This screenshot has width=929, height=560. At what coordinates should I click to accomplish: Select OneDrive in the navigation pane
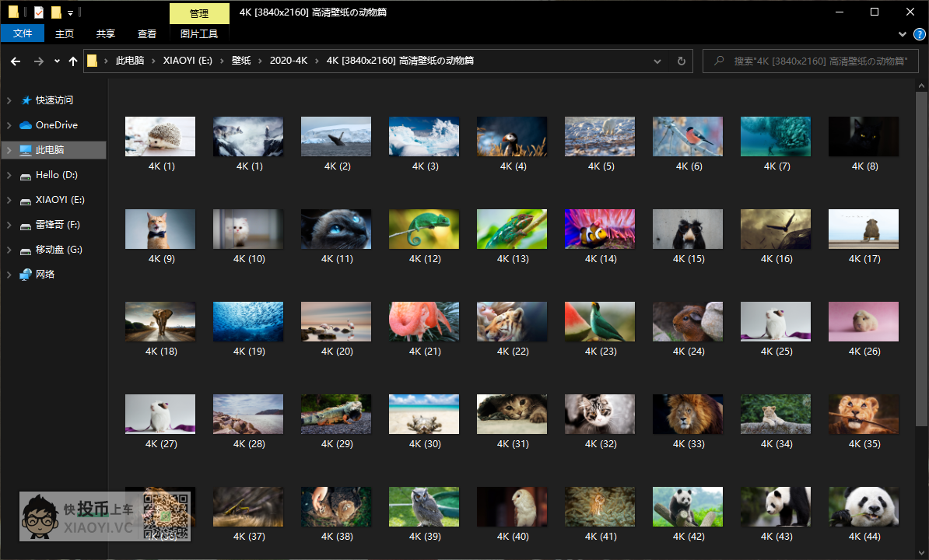[56, 124]
